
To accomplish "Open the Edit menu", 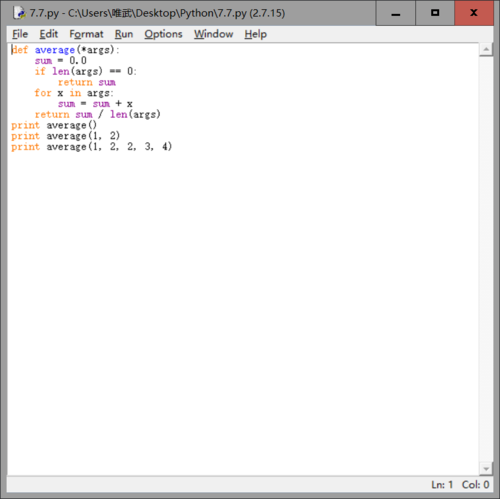I will (x=49, y=34).
